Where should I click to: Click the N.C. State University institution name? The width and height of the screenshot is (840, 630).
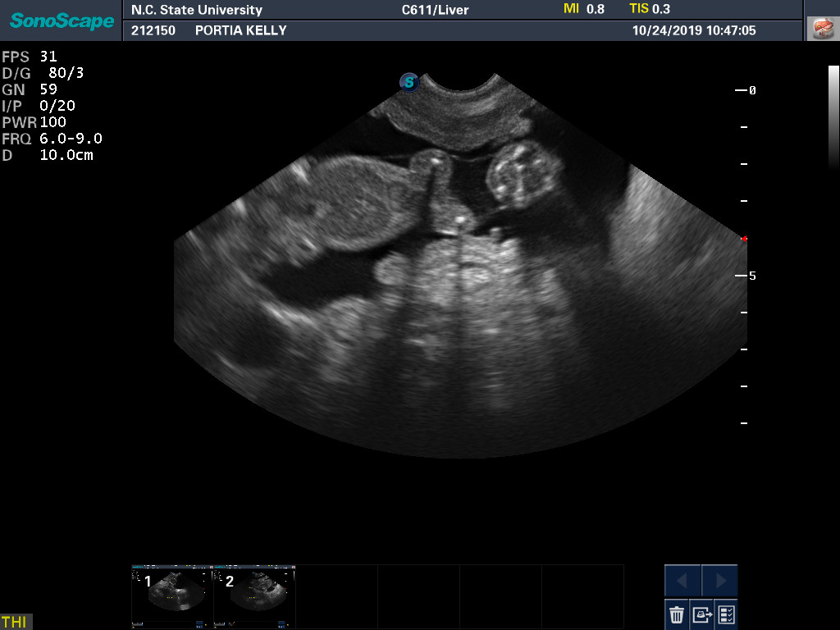pos(197,10)
